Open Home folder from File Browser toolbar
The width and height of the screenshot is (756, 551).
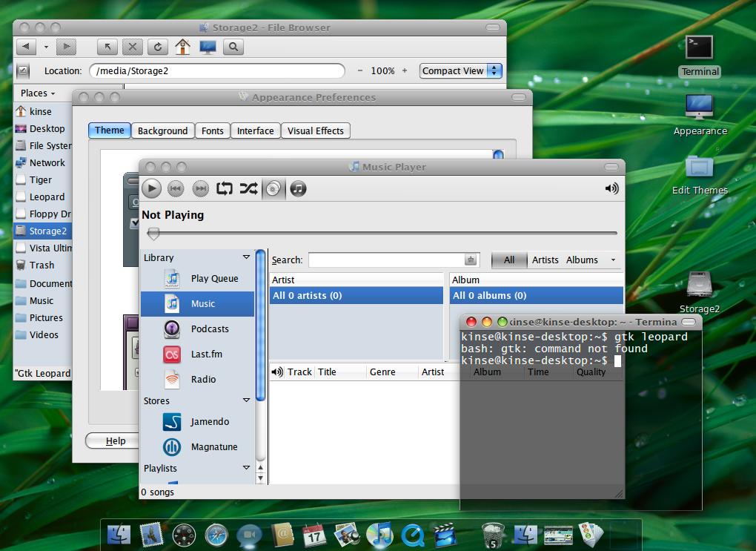[x=182, y=47]
